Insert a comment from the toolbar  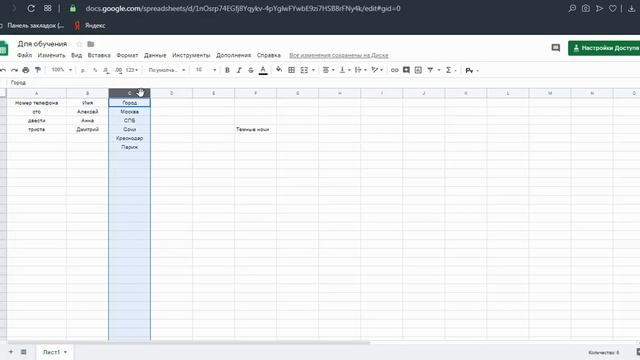point(406,70)
